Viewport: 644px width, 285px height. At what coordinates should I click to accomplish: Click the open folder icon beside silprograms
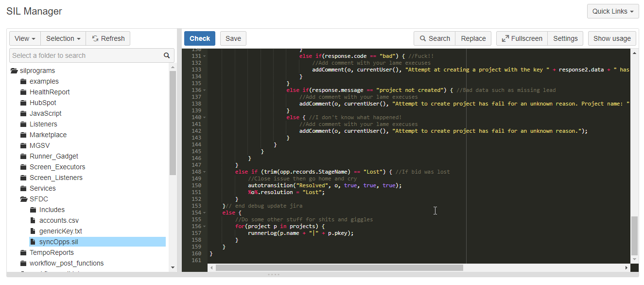coord(14,71)
